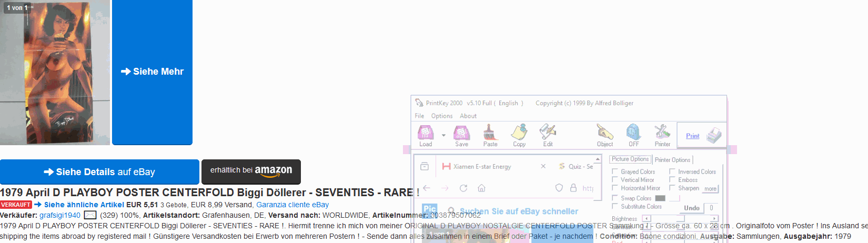Open the seller link grafsigi1940
This screenshot has width=868, height=243.
click(x=60, y=215)
